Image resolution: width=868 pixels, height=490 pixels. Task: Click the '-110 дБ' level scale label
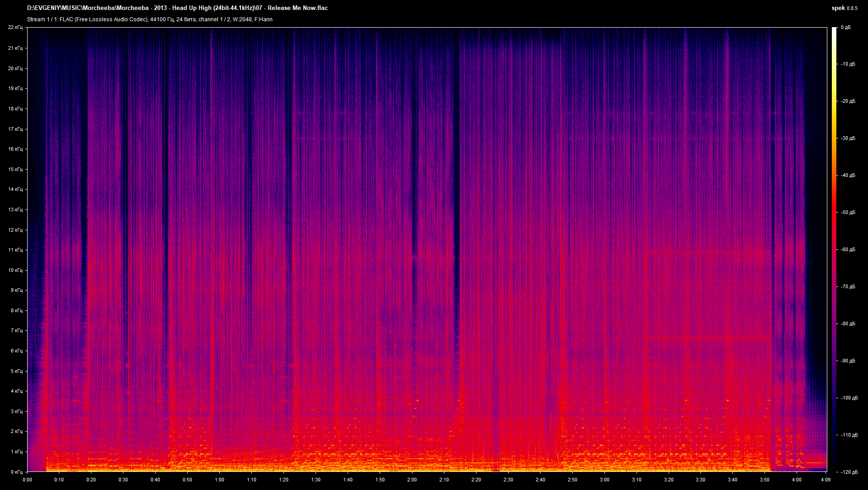(849, 435)
